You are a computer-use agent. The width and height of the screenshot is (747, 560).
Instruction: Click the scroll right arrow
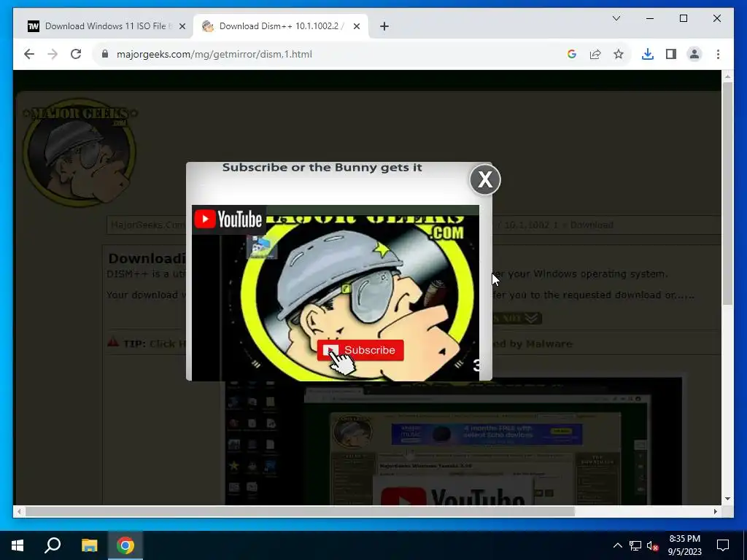(715, 511)
